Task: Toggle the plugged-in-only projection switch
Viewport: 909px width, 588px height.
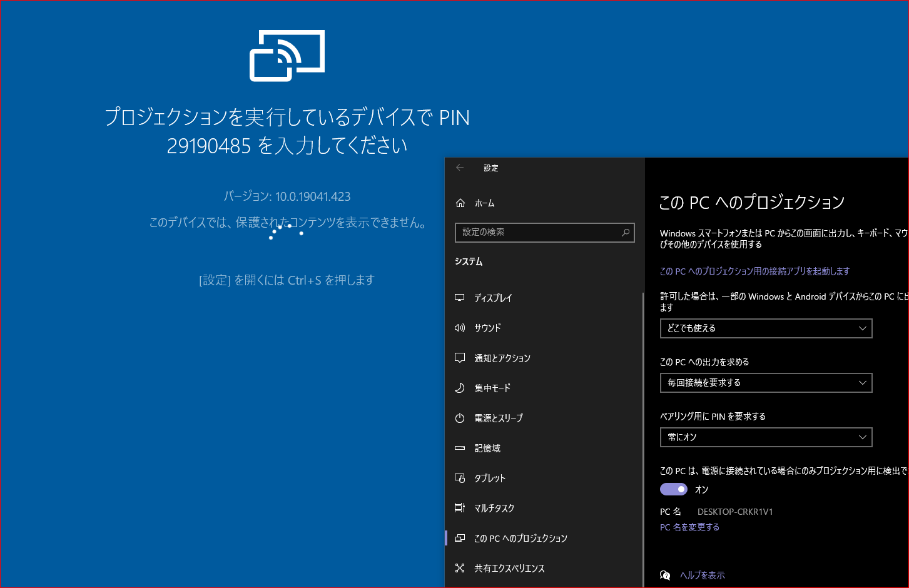Action: (x=674, y=489)
